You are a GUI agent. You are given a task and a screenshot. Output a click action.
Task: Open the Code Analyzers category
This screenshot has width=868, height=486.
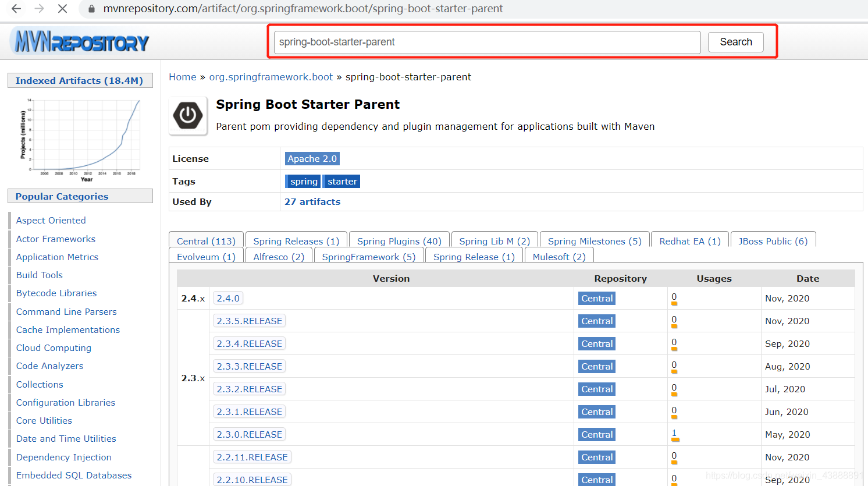pyautogui.click(x=50, y=366)
